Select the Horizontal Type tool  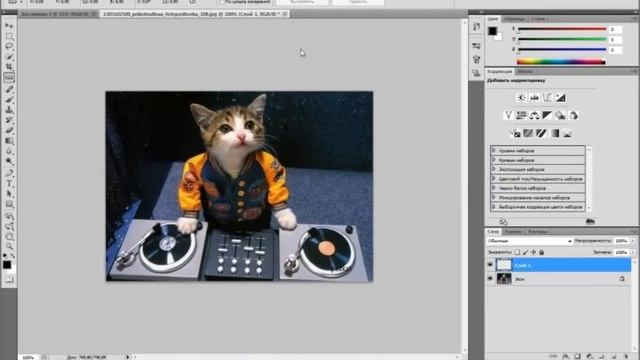click(x=9, y=183)
